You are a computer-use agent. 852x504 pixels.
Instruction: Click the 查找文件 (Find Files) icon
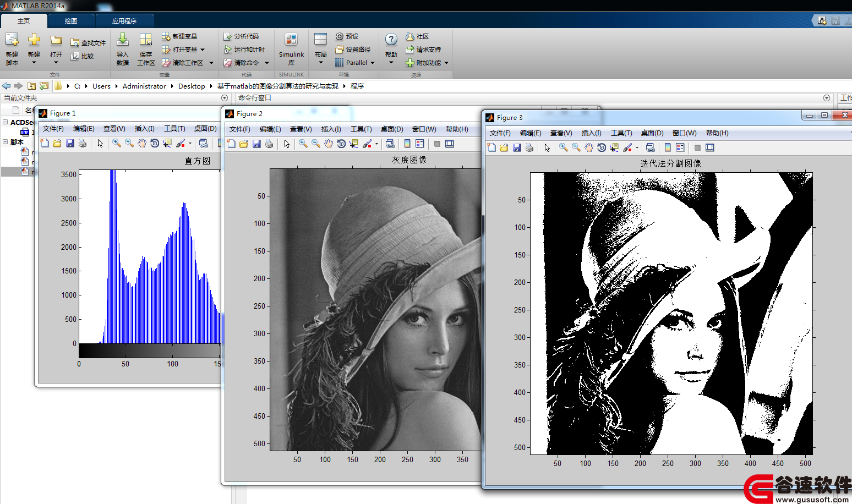pos(75,43)
